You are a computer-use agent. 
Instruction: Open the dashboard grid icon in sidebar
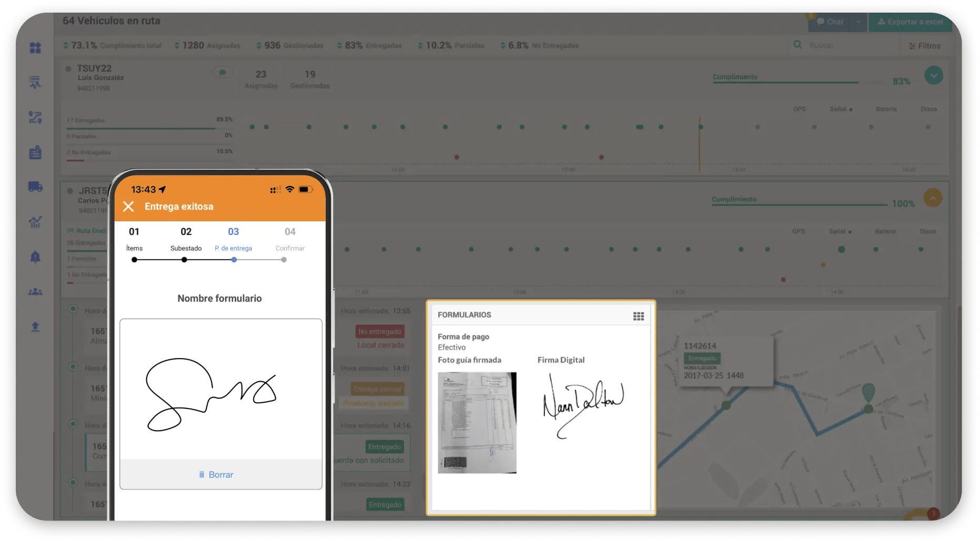(35, 48)
